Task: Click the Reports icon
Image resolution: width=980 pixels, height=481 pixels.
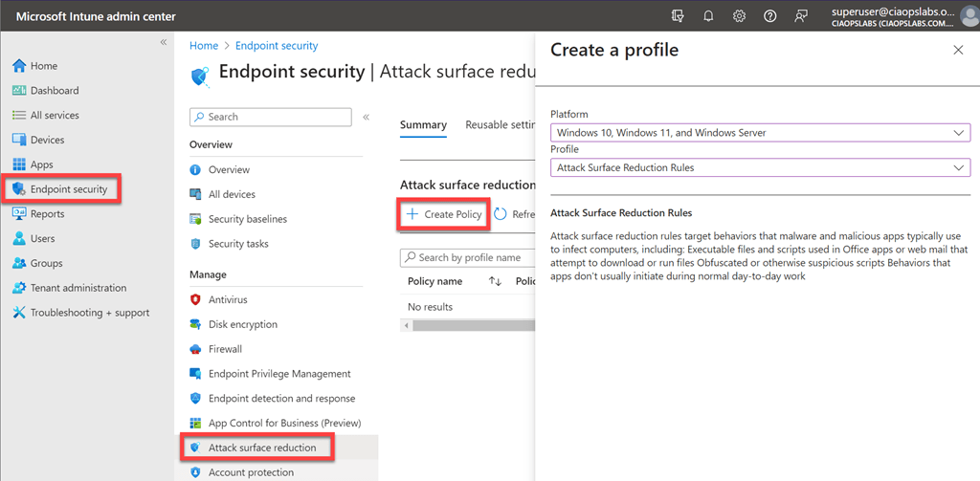Action: 19,213
